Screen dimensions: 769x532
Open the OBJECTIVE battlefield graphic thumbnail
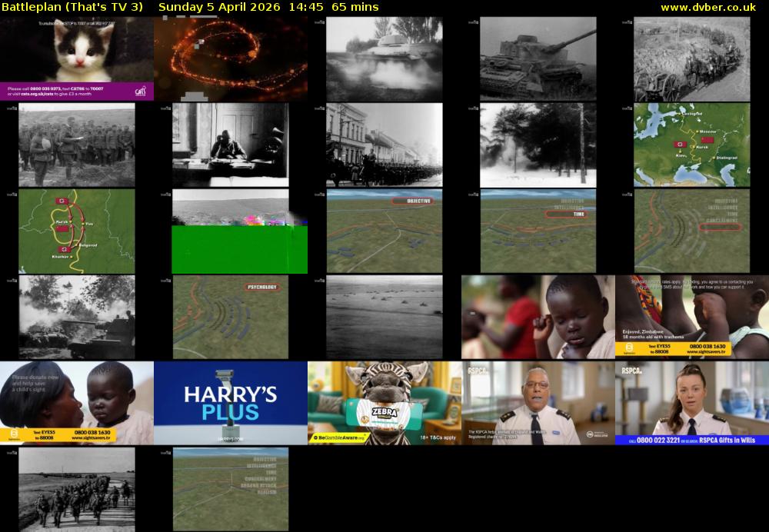click(384, 231)
